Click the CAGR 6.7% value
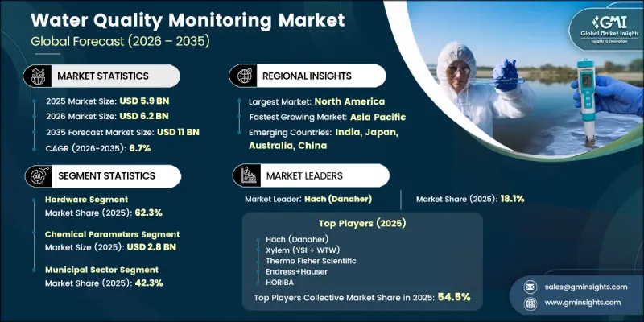 click(x=140, y=148)
